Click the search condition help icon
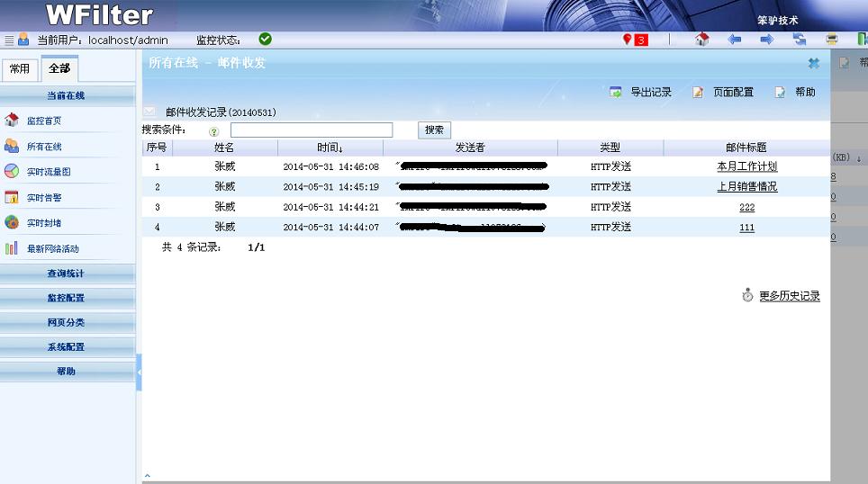This screenshot has height=484, width=868. tap(214, 131)
